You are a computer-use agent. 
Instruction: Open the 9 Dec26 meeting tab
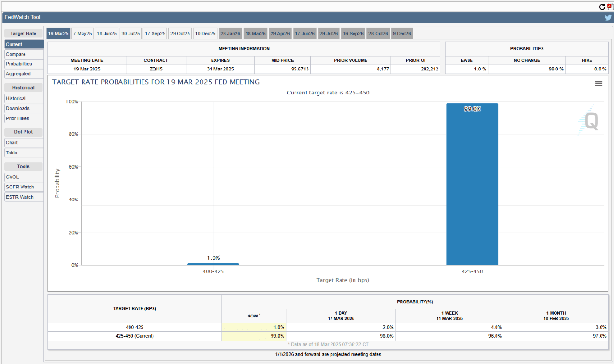point(402,34)
